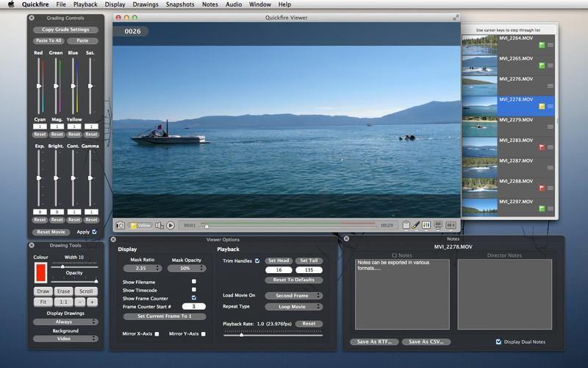Open the Mask Ratio 2.35 dropdown

pos(143,268)
